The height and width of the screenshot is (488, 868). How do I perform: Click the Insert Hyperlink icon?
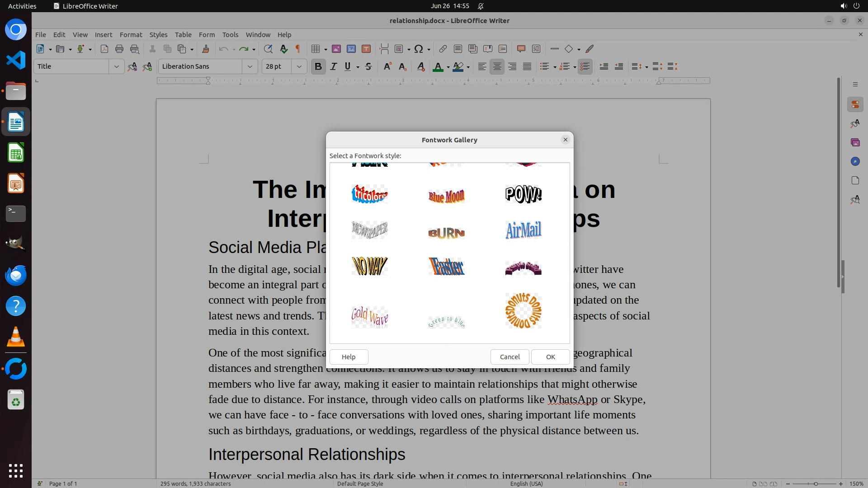443,49
